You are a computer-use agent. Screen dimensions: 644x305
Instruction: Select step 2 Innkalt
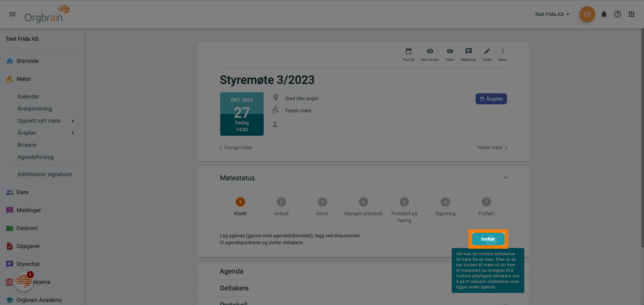(x=281, y=207)
